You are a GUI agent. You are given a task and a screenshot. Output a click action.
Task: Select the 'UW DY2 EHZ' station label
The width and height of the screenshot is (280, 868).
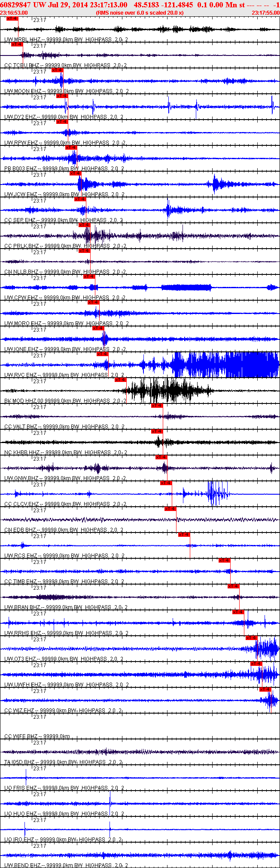click(x=20, y=117)
